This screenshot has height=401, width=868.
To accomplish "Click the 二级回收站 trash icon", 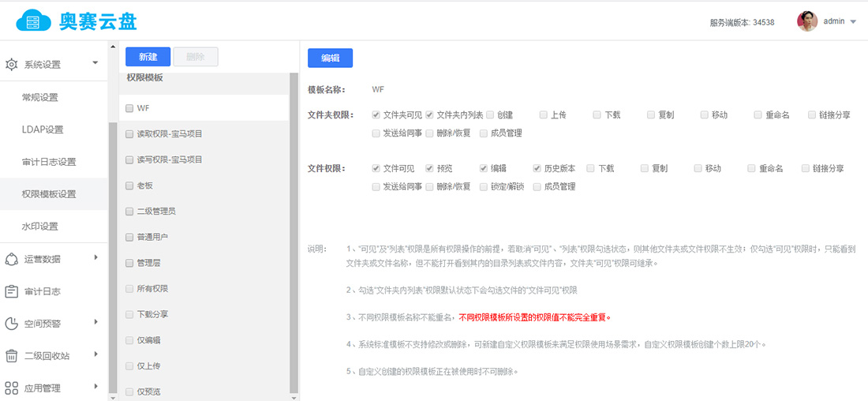I will point(12,356).
